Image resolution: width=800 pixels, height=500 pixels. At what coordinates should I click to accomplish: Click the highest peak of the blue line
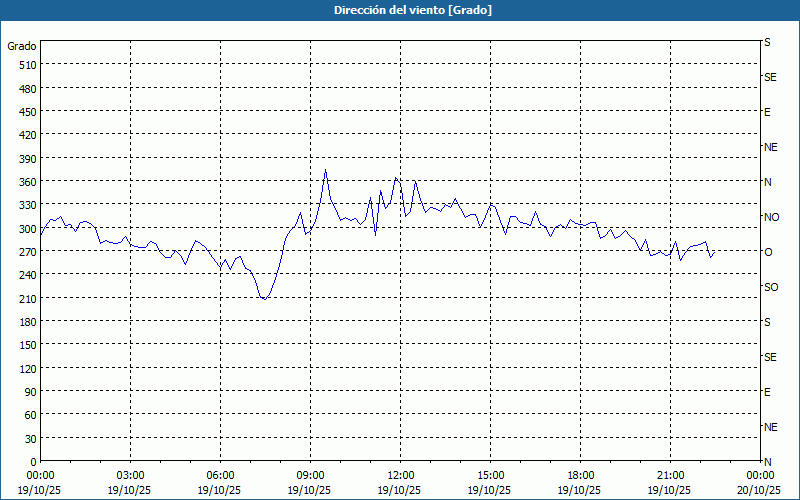325,170
